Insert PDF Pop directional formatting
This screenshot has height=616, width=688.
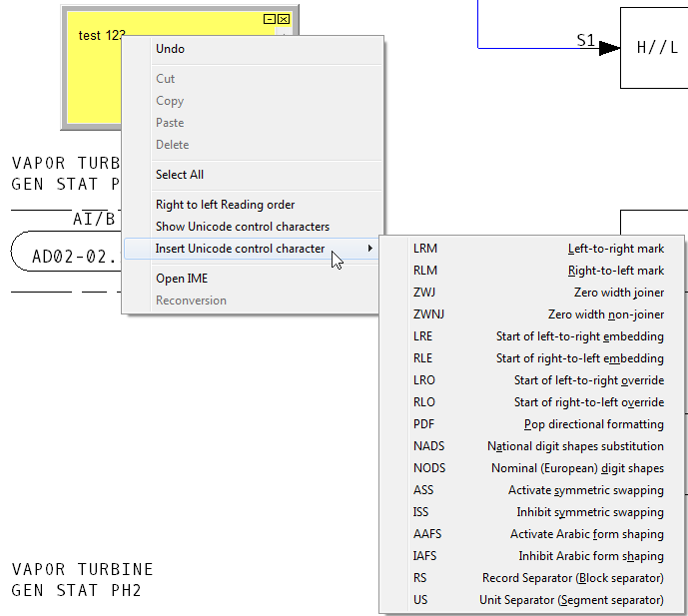(x=532, y=424)
